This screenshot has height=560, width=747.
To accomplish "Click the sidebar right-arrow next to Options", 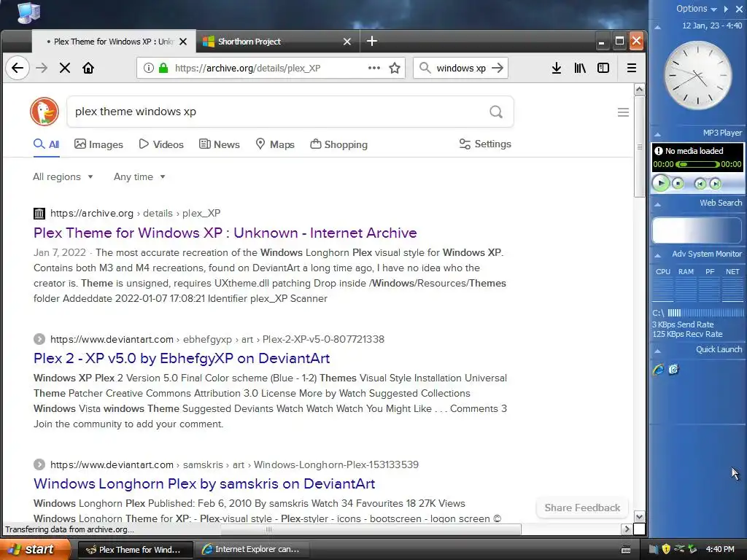I will tap(726, 9).
